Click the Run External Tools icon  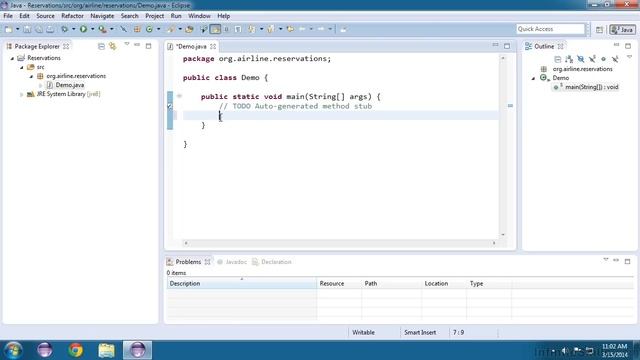(102, 29)
